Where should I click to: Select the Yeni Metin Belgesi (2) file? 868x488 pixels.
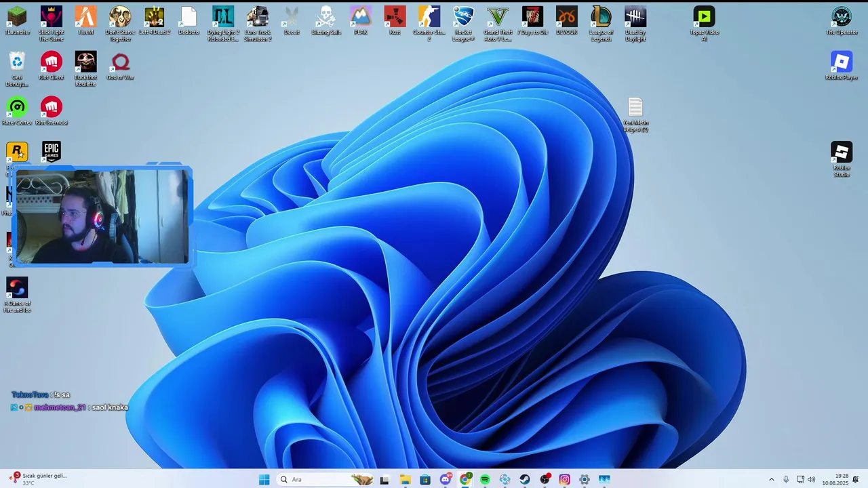click(635, 115)
